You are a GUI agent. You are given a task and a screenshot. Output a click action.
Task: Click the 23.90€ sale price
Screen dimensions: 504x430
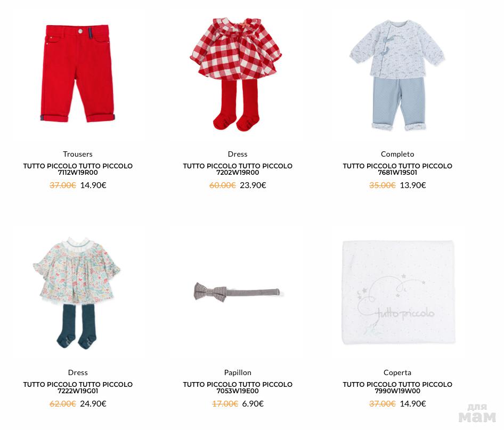click(x=253, y=185)
